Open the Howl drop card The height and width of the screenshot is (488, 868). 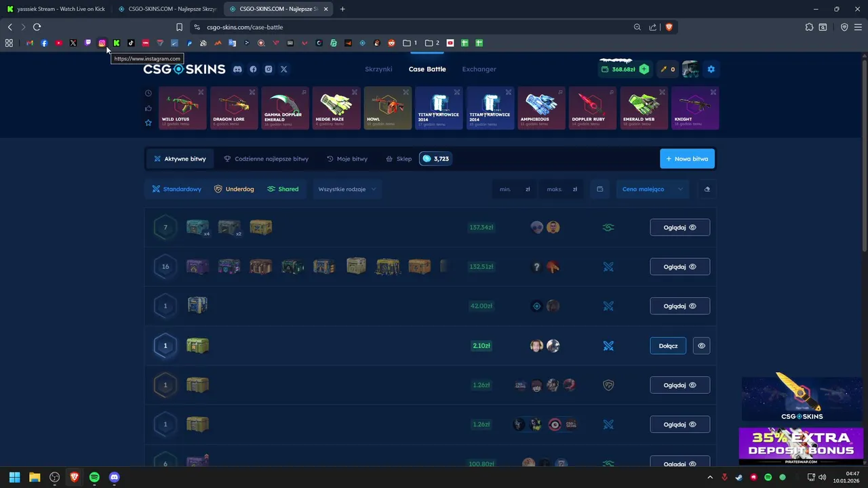(x=388, y=108)
